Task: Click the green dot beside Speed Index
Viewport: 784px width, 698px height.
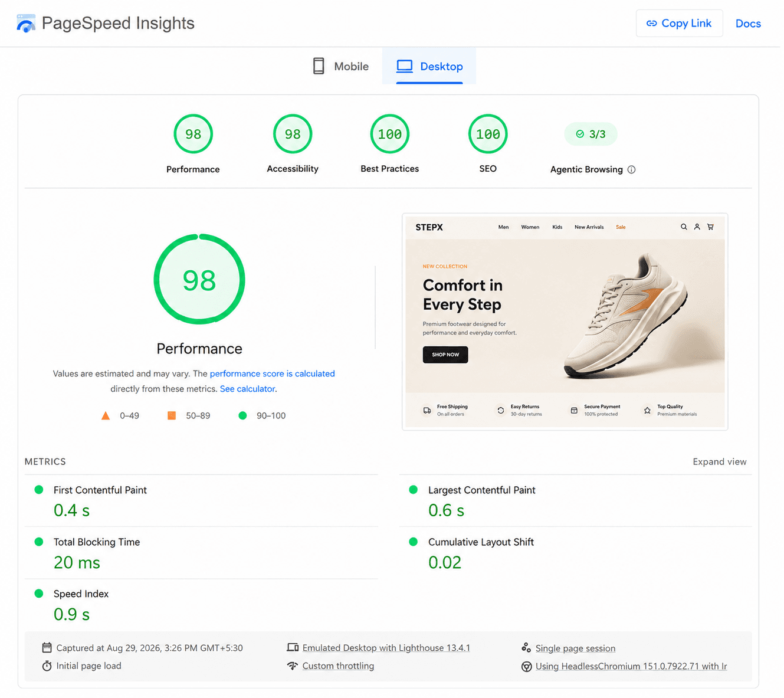Action: click(x=39, y=594)
